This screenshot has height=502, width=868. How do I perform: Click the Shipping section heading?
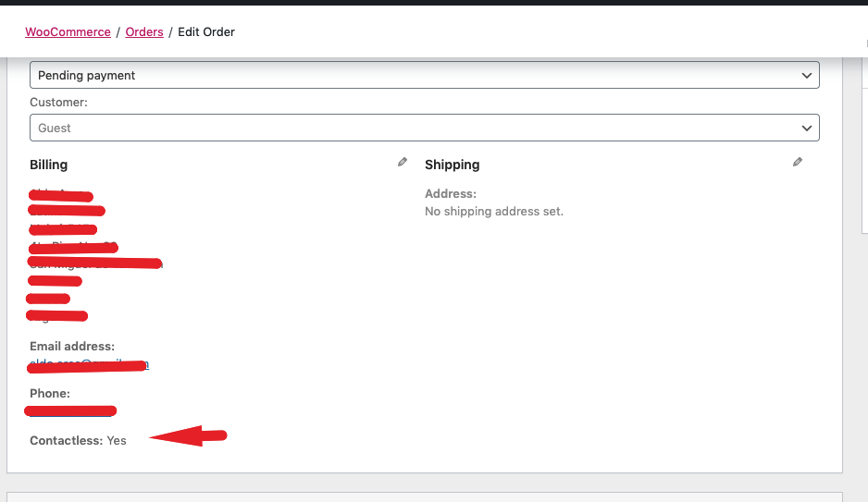452,165
